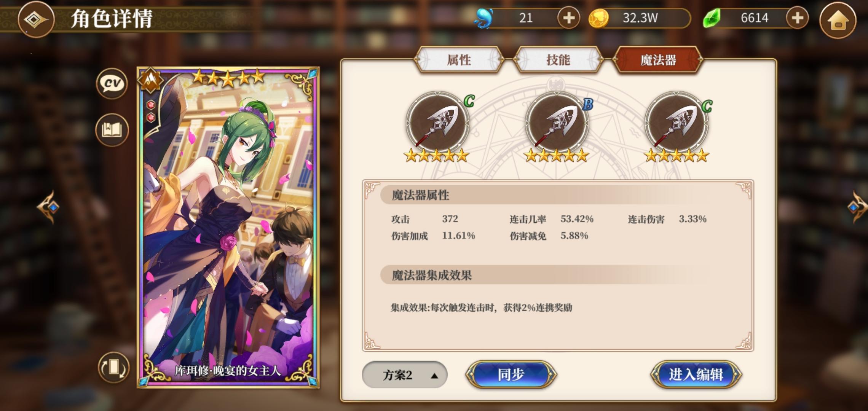Screen dimensions: 868x411
Task: Play character voice with CV bubble icon
Action: point(112,83)
